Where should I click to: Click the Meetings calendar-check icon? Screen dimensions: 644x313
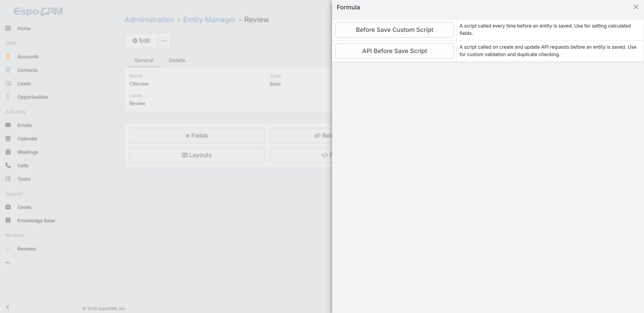pyautogui.click(x=8, y=152)
